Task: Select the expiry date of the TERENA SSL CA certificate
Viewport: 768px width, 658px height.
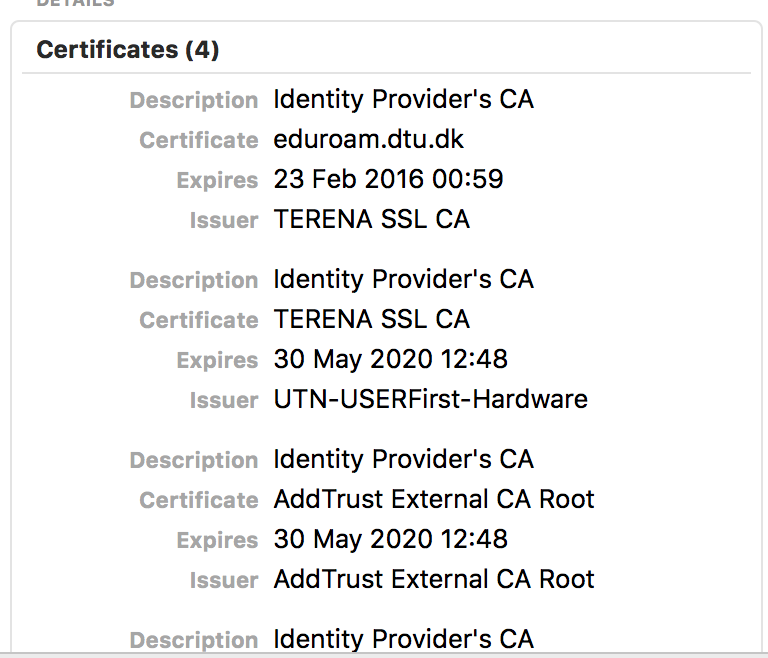Action: pos(390,359)
